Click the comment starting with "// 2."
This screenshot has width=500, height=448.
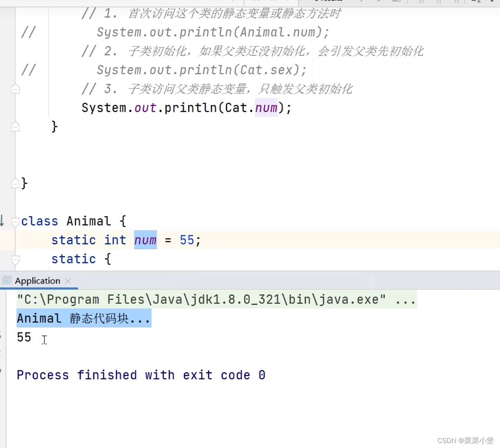pos(252,51)
